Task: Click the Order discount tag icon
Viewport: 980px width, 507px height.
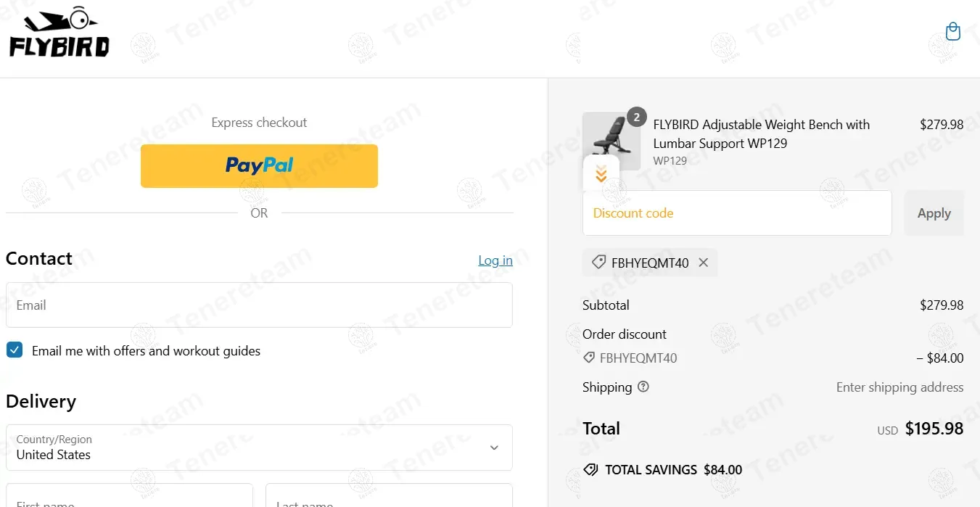Action: [589, 358]
